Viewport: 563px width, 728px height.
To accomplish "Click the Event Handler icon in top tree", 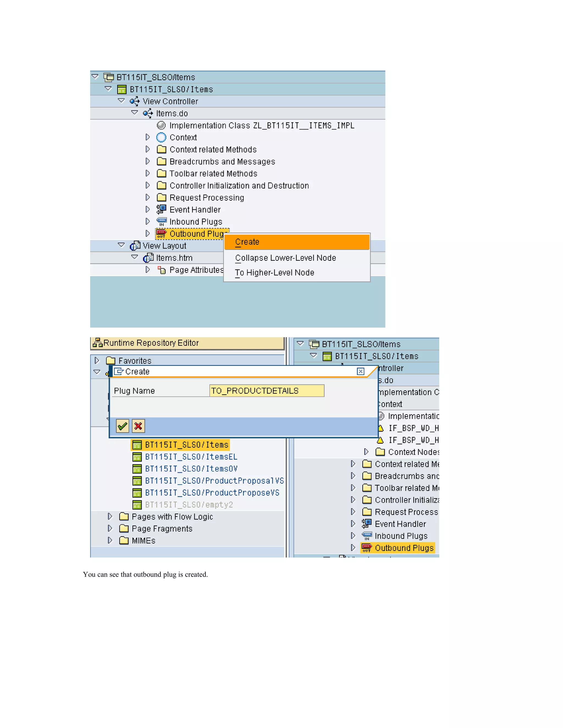I will [161, 209].
